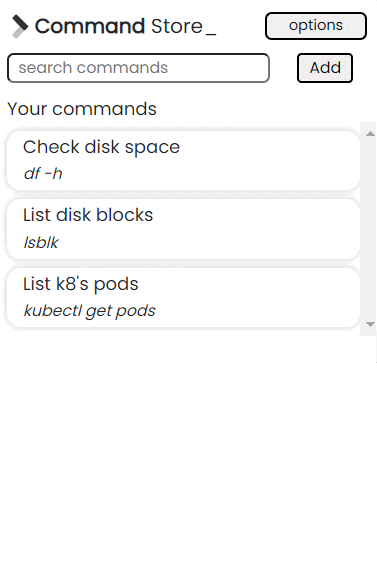Select the "Check disk space" command title
The image size is (377, 568).
[x=101, y=147]
